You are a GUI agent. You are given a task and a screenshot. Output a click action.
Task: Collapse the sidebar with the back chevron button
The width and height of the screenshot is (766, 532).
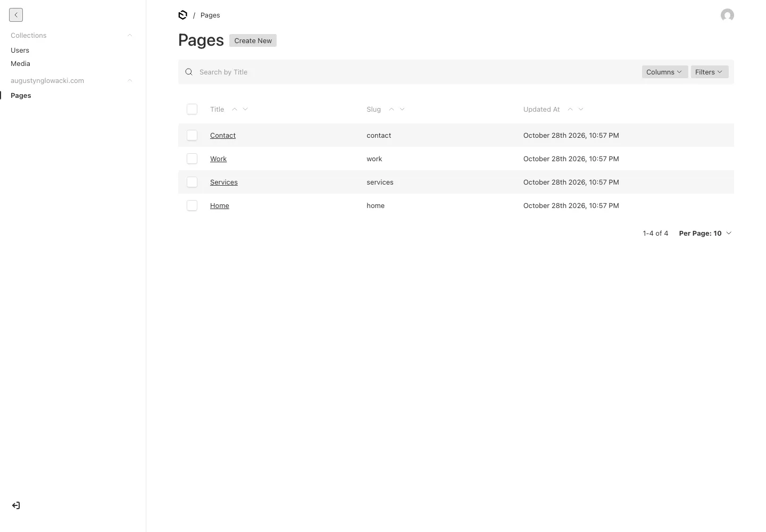16,15
